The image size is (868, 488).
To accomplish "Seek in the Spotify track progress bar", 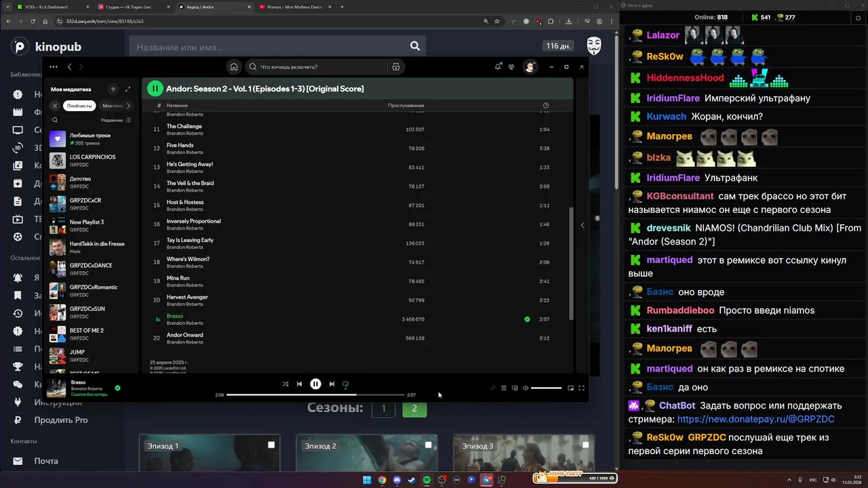I will [315, 394].
